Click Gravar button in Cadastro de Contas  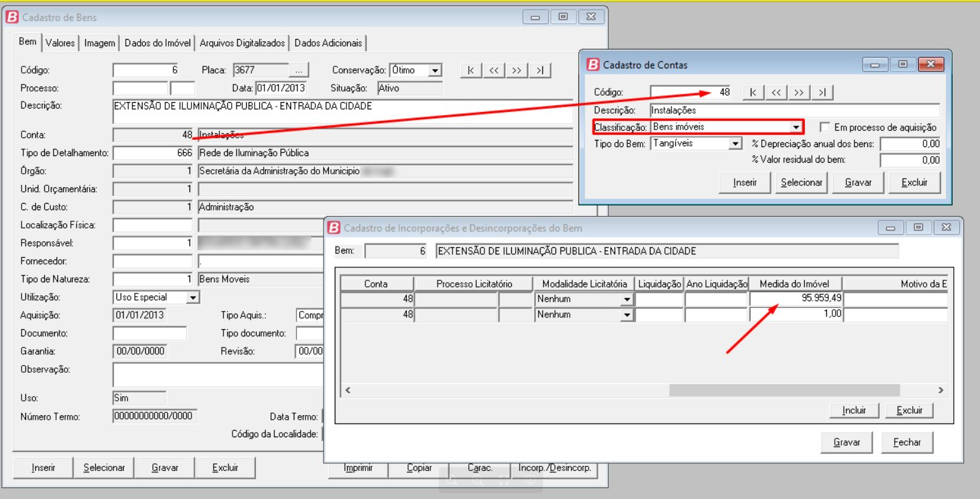pos(858,183)
